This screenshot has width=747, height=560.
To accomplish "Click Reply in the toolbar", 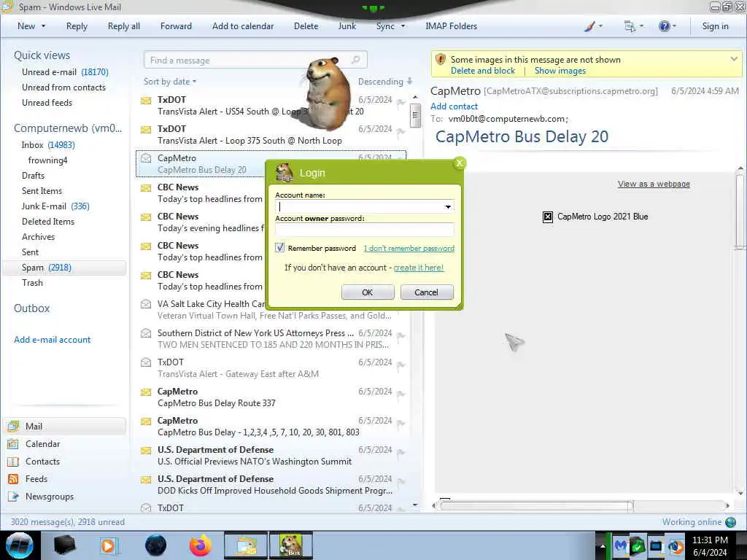I will coord(77,26).
